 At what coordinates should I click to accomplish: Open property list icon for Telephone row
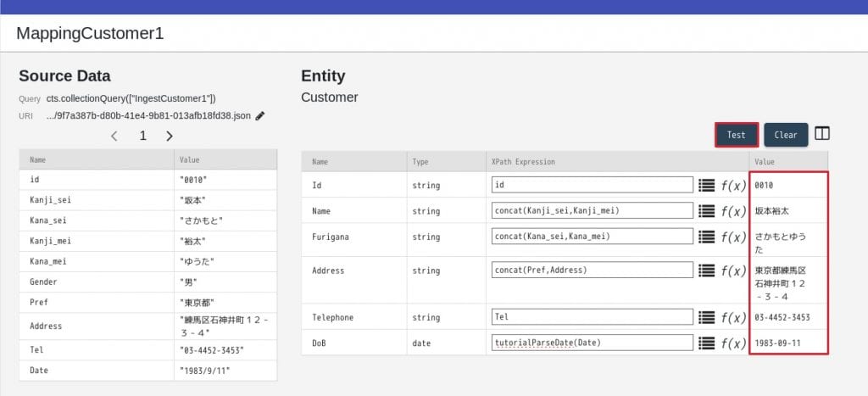pyautogui.click(x=707, y=317)
